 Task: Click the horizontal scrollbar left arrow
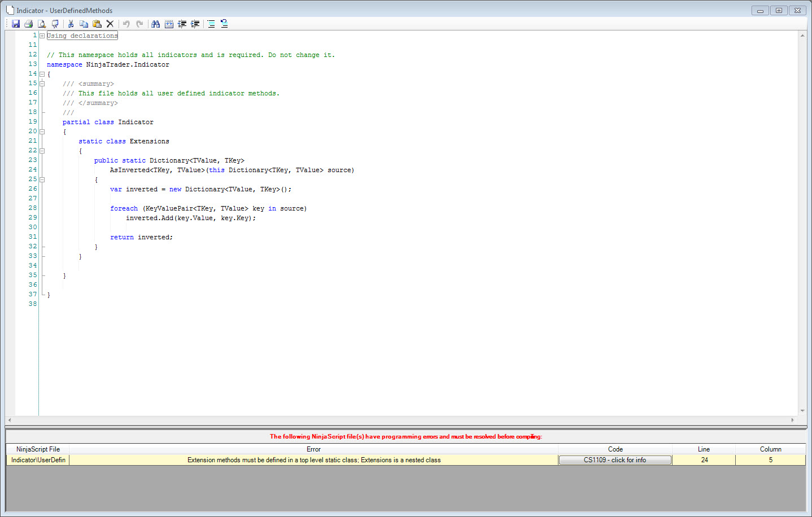tap(10, 420)
